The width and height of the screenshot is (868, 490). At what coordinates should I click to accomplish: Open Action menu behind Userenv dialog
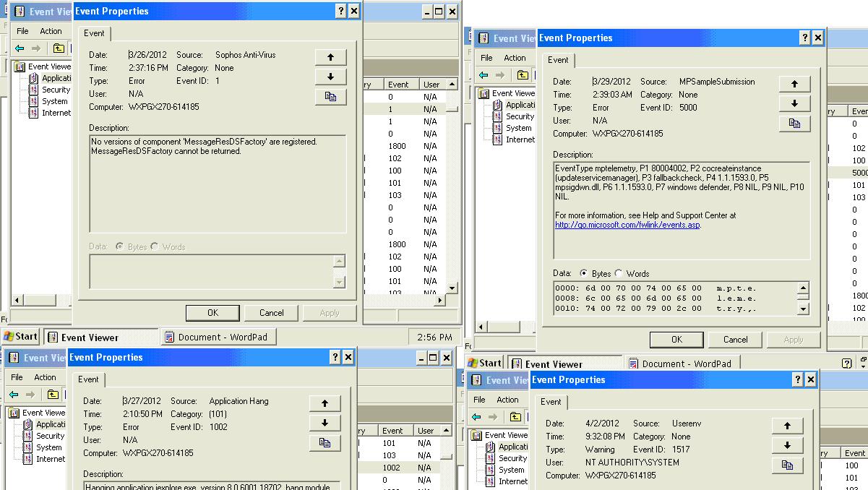507,400
